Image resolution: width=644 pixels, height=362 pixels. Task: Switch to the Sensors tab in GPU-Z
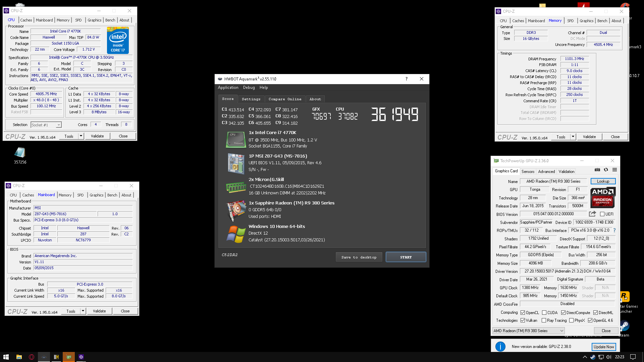[528, 172]
